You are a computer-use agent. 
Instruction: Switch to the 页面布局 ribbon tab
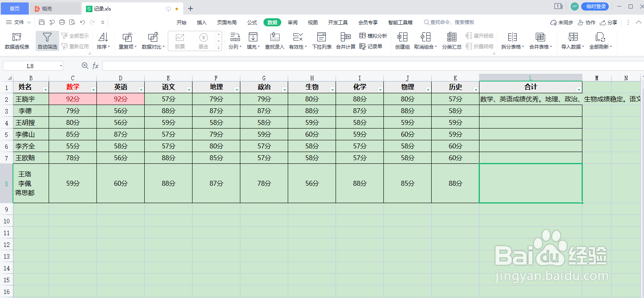[x=227, y=22]
